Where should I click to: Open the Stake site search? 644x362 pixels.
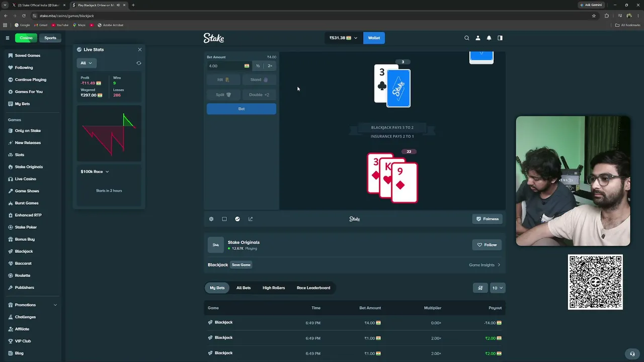[x=467, y=38]
